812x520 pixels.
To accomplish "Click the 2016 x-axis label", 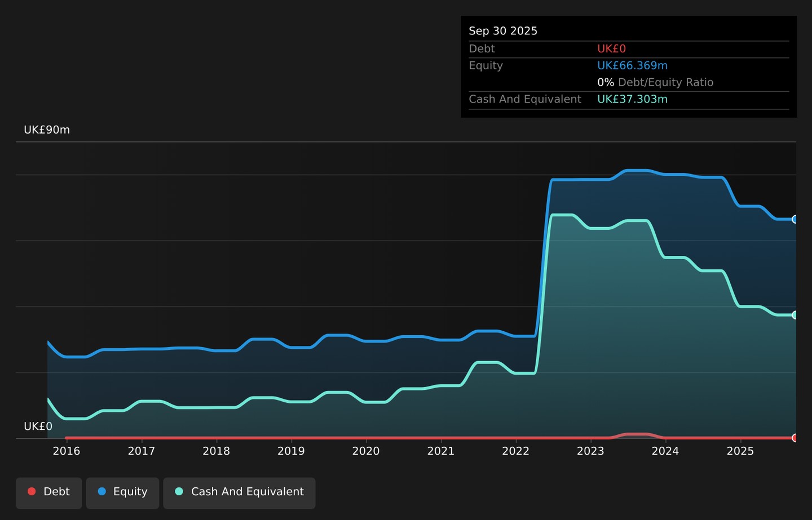I will coord(67,451).
